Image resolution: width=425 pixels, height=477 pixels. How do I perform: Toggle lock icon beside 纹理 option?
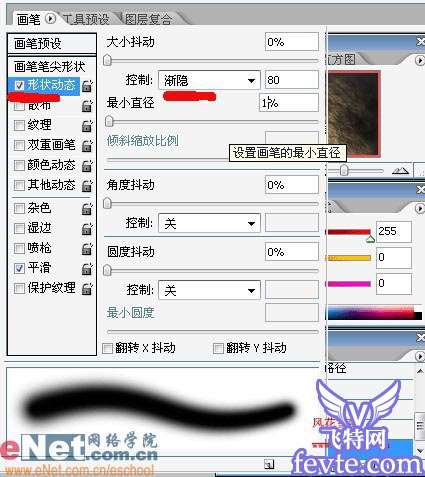[x=87, y=126]
